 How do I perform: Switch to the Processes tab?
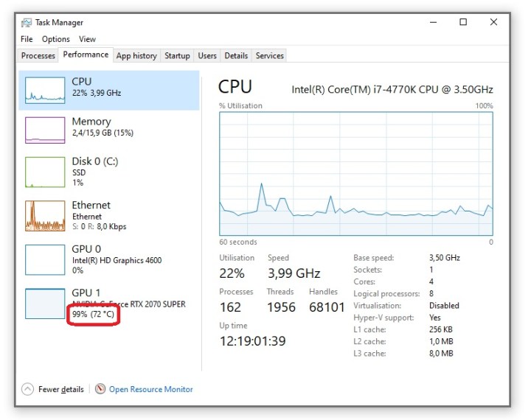click(38, 55)
